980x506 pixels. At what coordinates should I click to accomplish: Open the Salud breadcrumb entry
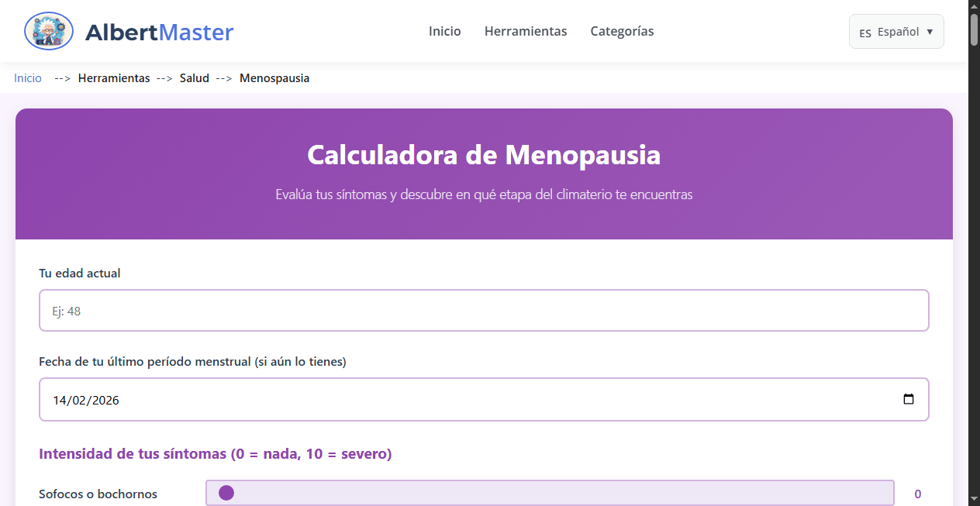[195, 77]
